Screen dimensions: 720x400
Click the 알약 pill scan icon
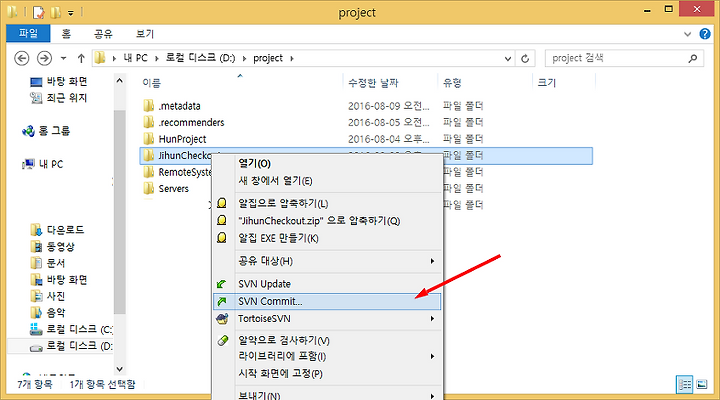pos(223,340)
